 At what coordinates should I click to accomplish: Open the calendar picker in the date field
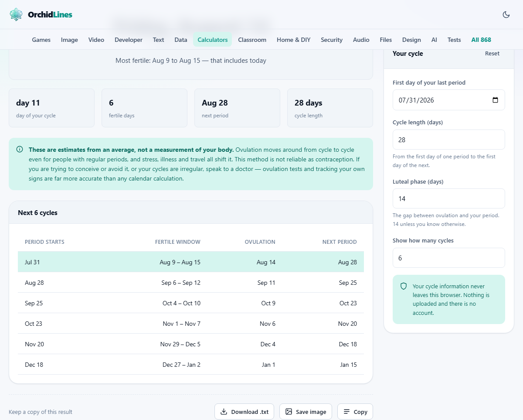tap(495, 100)
